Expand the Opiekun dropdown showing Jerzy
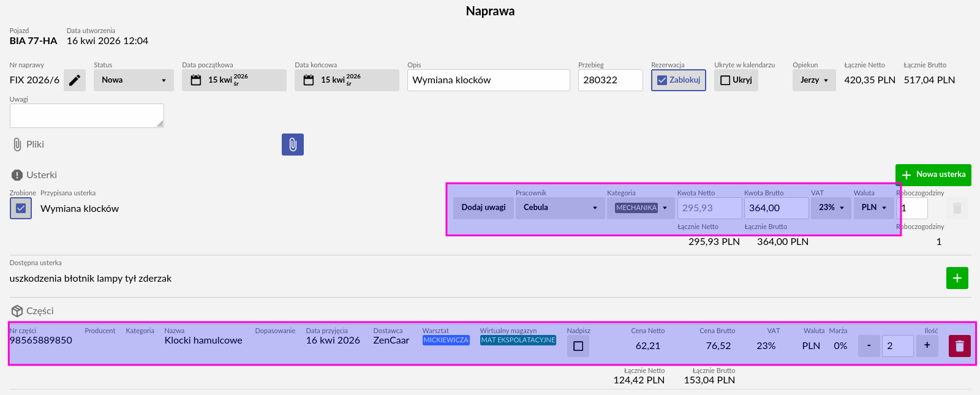 pos(814,80)
